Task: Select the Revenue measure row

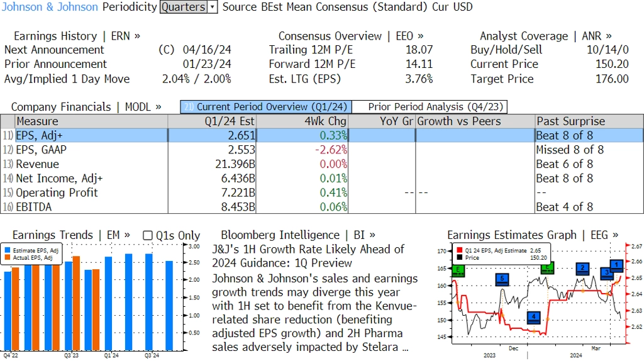Action: (x=322, y=164)
